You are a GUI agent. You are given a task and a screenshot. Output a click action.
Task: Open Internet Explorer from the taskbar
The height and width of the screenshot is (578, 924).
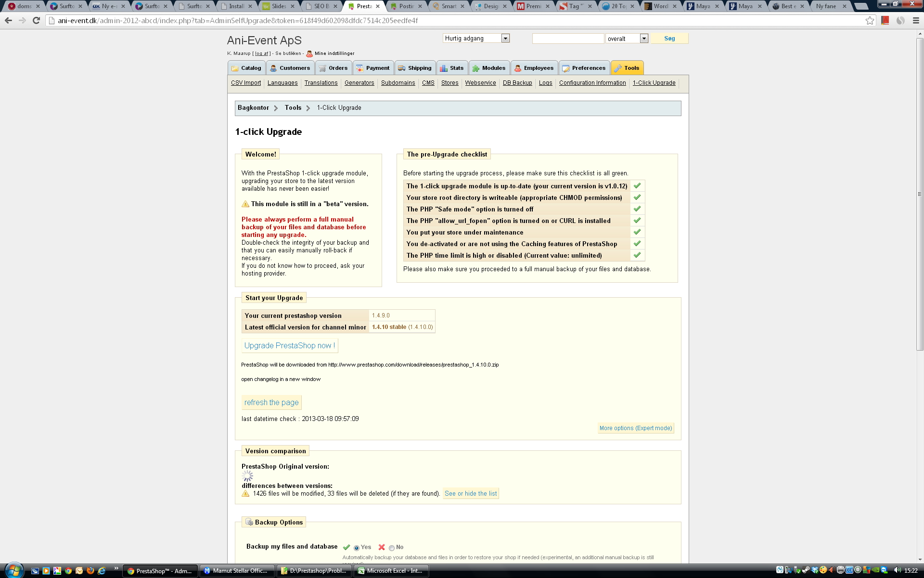pyautogui.click(x=102, y=571)
